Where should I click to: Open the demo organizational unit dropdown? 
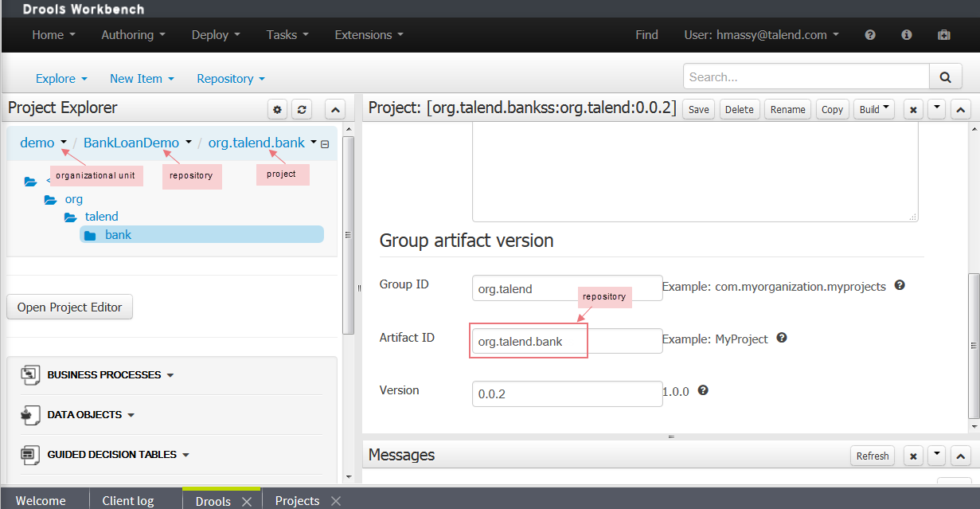(x=64, y=143)
